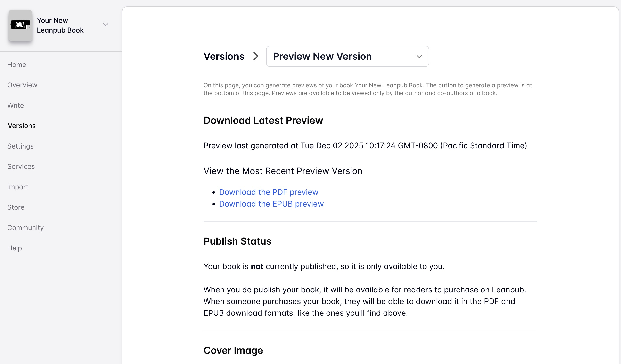Select Write in the sidebar
The image size is (621, 364).
coord(16,106)
